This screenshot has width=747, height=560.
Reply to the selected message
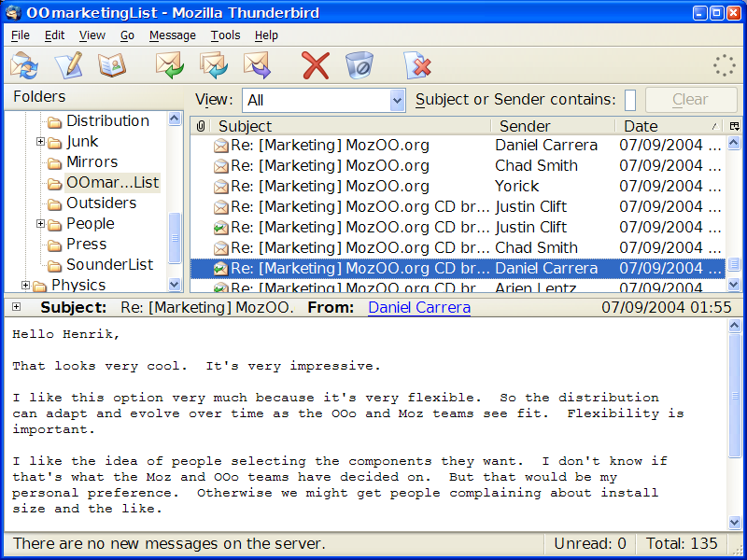(x=169, y=65)
